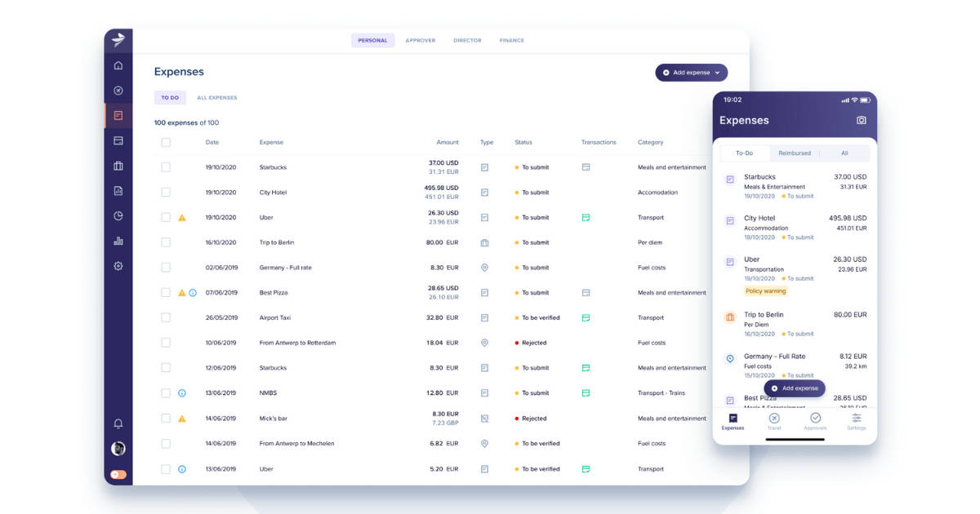Select the All Expenses filter tab
This screenshot has width=980, height=514.
click(x=217, y=98)
